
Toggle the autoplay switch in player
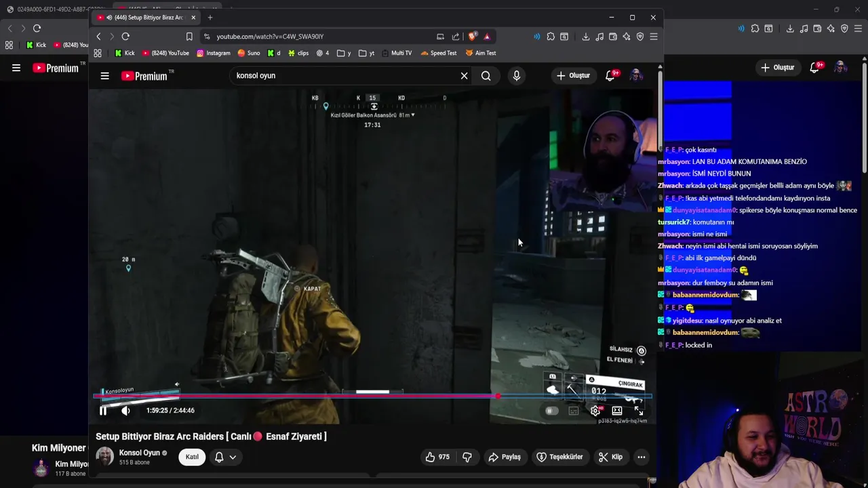[551, 411]
